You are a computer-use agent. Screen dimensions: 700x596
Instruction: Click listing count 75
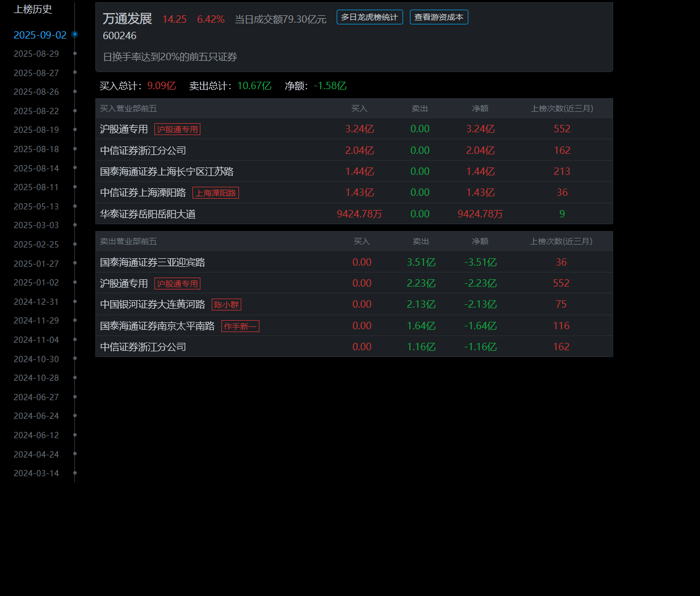(x=561, y=304)
